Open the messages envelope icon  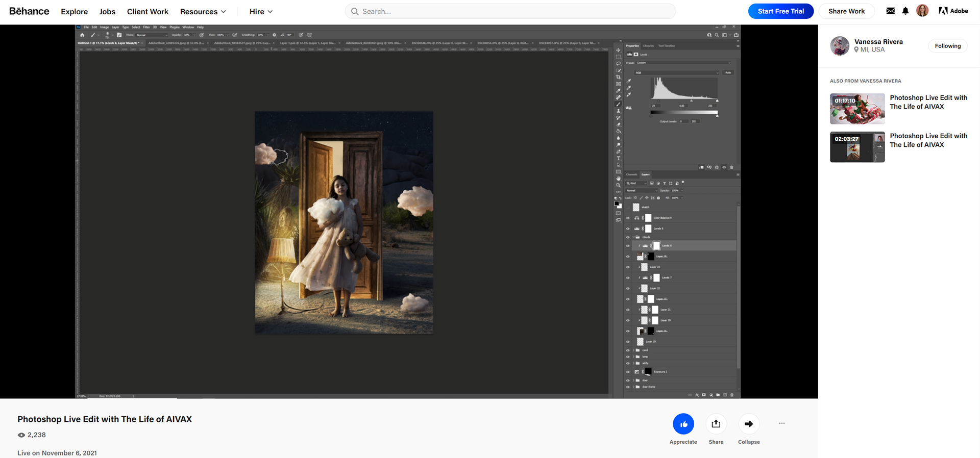(x=890, y=11)
